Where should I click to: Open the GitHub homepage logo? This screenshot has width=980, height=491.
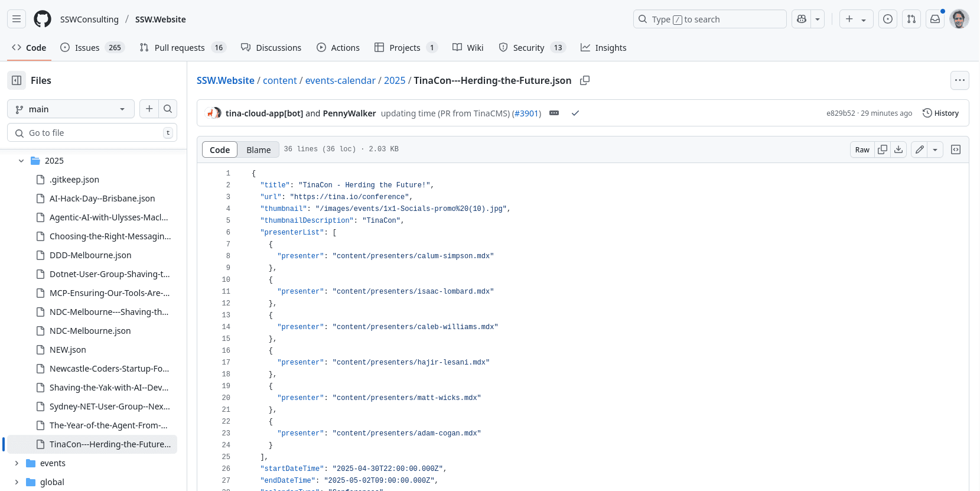(43, 19)
